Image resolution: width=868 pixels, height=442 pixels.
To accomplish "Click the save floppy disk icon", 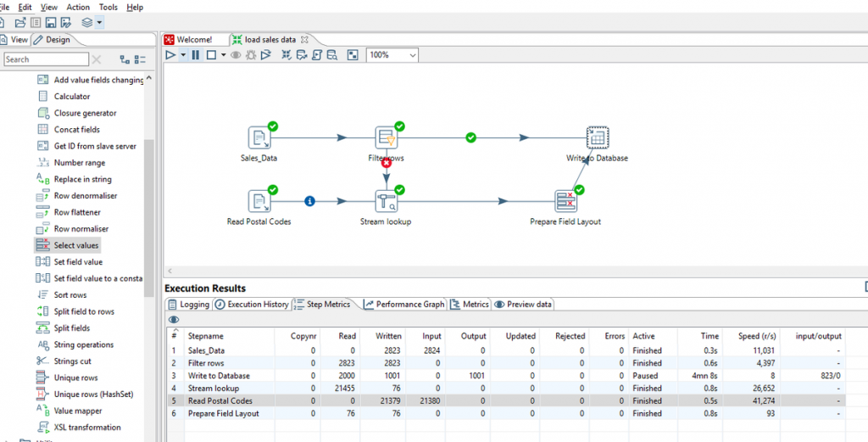I will pyautogui.click(x=51, y=22).
